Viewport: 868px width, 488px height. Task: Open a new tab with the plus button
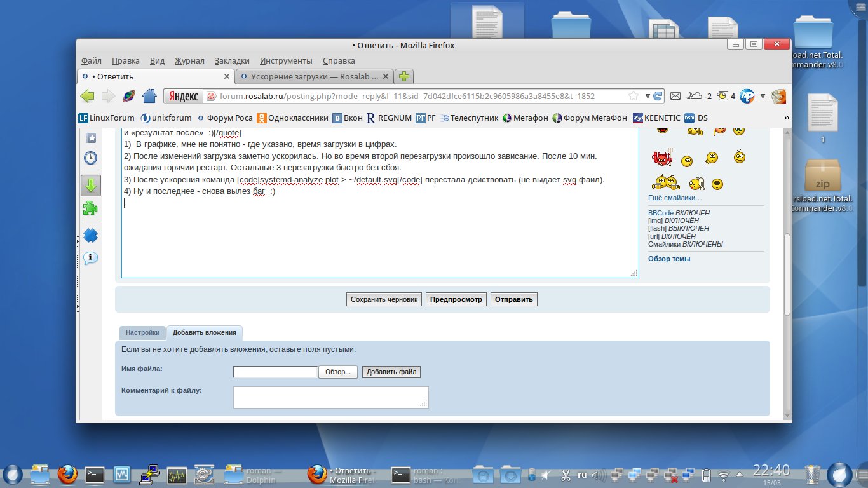pos(403,76)
